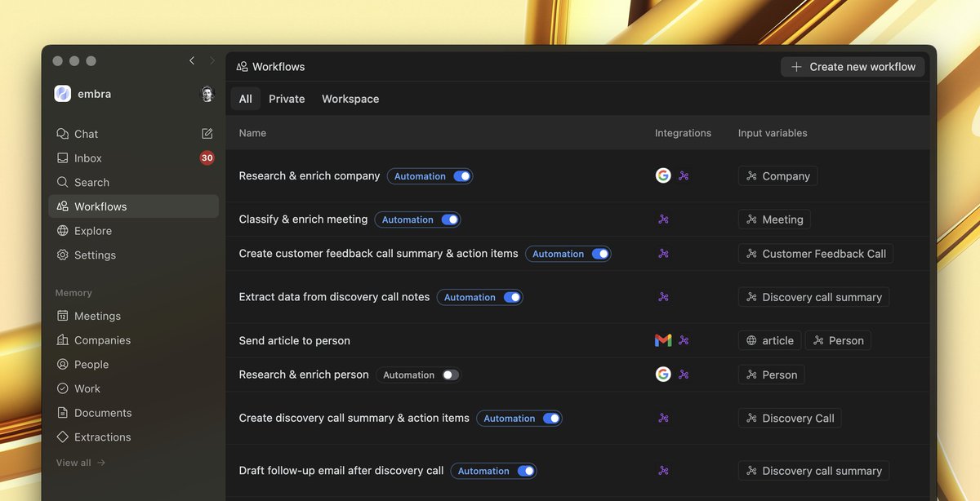Toggle automation for Classify & enrich meeting
This screenshot has width=980, height=501.
click(450, 219)
